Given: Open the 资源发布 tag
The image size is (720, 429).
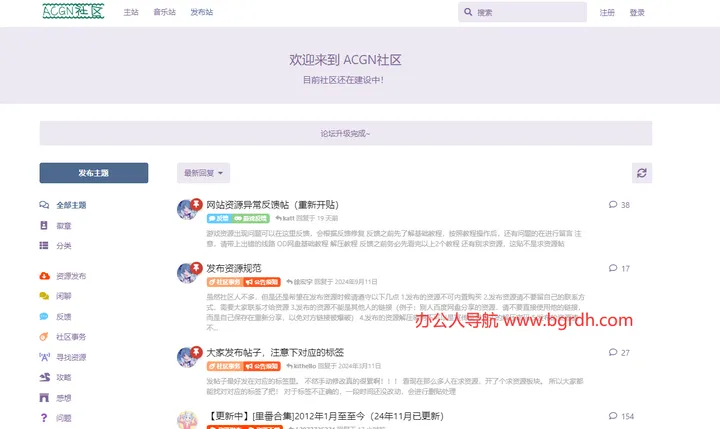Looking at the screenshot, I should 71,276.
